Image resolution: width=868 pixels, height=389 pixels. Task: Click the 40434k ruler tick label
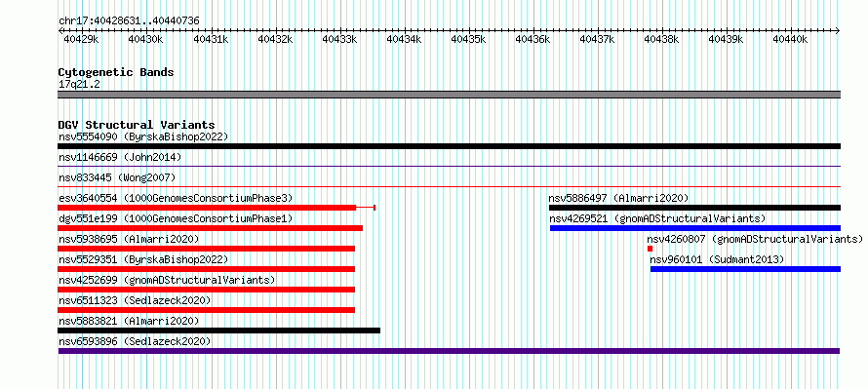point(404,39)
